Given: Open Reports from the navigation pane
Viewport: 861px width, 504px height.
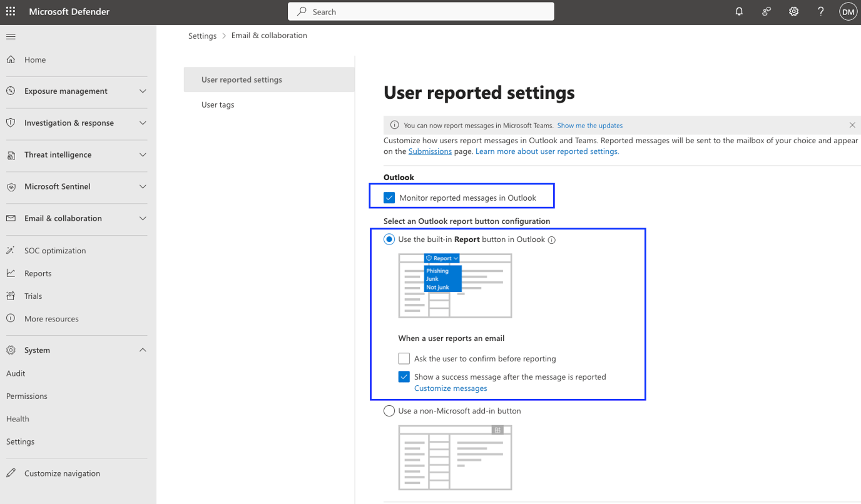Looking at the screenshot, I should tap(38, 273).
